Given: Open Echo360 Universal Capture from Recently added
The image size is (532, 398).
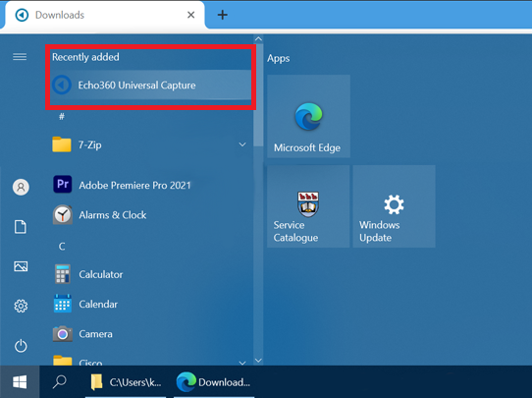Looking at the screenshot, I should click(150, 85).
